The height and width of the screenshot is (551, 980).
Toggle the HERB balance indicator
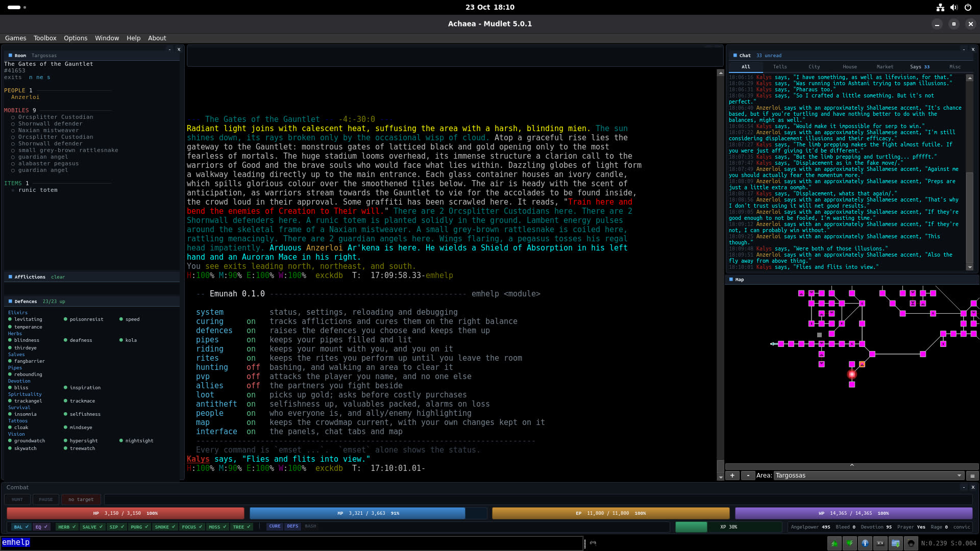pyautogui.click(x=67, y=527)
